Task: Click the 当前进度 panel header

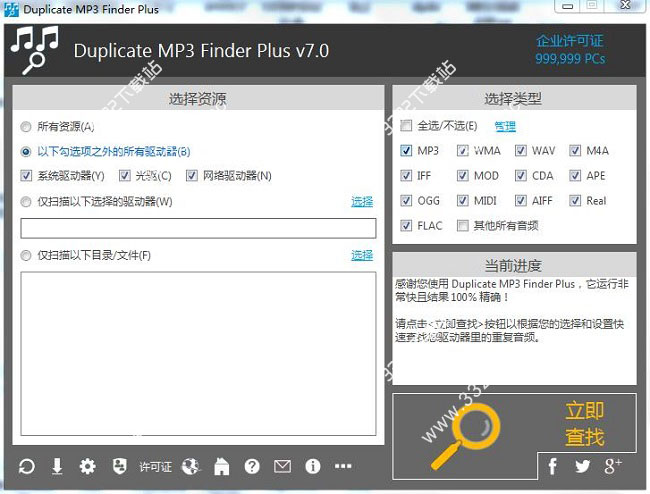Action: [x=514, y=265]
